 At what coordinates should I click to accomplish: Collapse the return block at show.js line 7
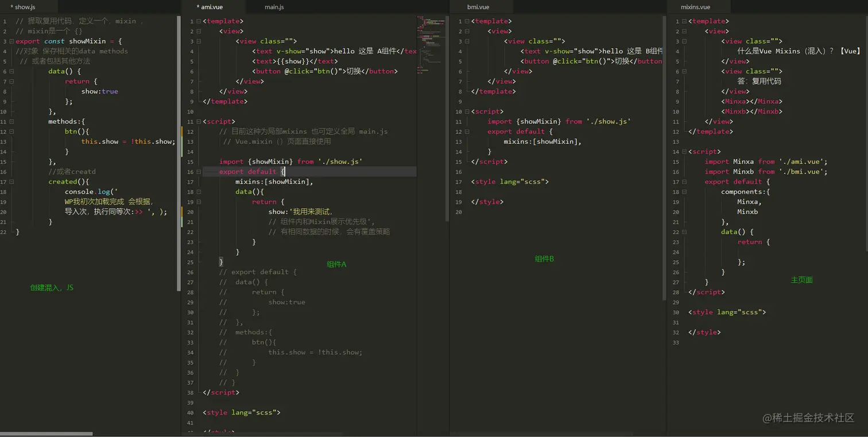tap(11, 81)
